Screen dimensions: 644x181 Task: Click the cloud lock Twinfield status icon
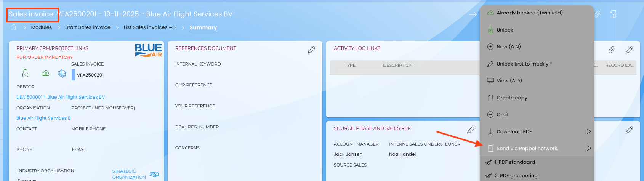(45, 73)
